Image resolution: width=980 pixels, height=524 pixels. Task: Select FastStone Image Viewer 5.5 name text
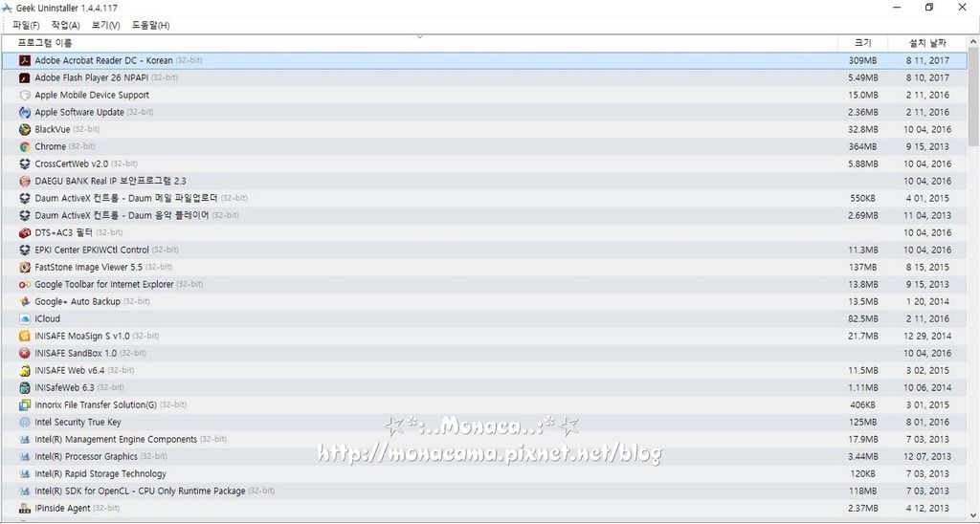pos(89,268)
